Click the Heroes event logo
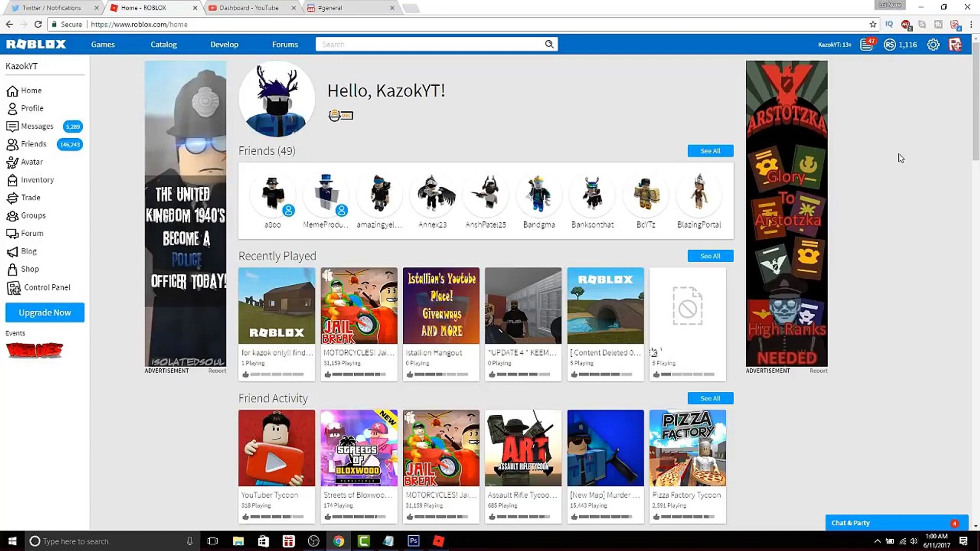Viewport: 980px width, 551px height. 34,350
